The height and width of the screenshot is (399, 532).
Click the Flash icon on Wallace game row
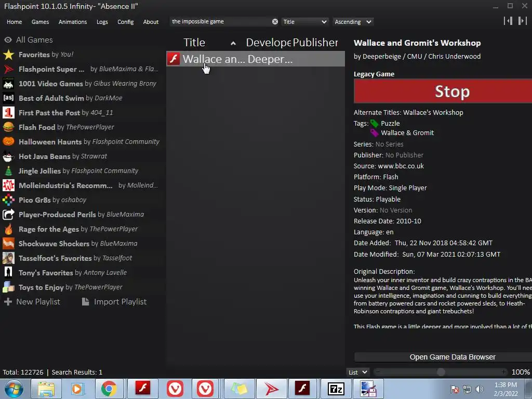point(174,59)
